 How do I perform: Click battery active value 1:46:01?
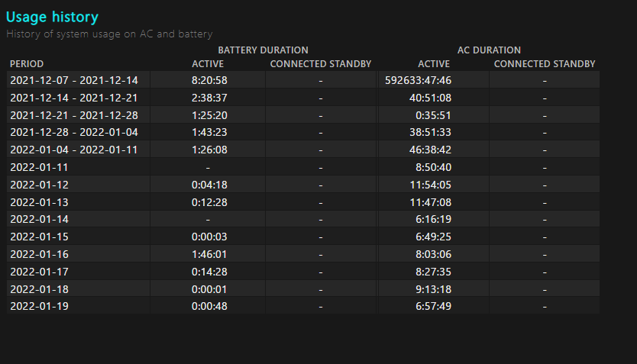209,254
